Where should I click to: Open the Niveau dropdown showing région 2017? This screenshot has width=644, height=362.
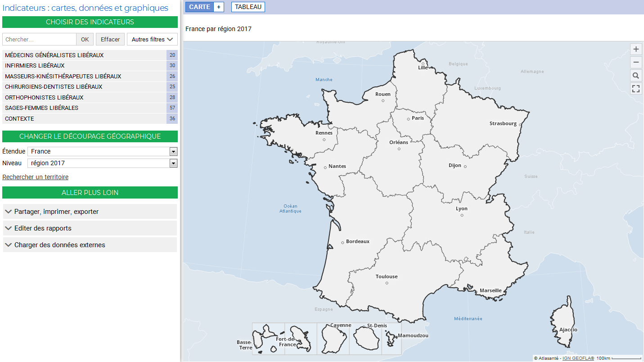(x=103, y=163)
